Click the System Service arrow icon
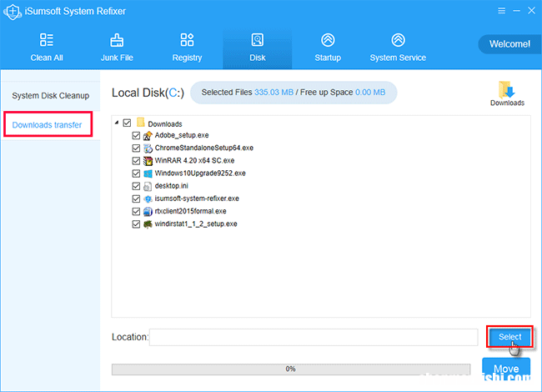542x392 pixels. click(x=399, y=40)
